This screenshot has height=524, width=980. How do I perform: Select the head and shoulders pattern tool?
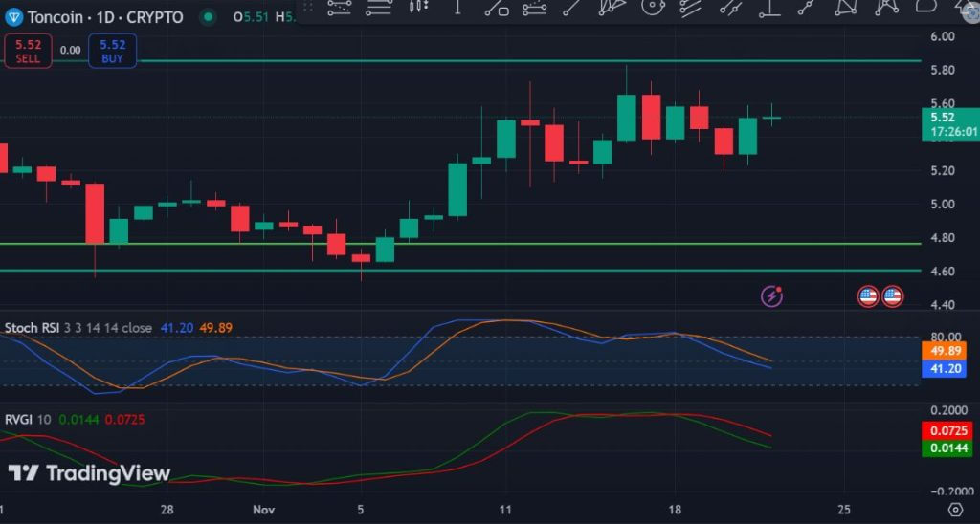pos(886,7)
